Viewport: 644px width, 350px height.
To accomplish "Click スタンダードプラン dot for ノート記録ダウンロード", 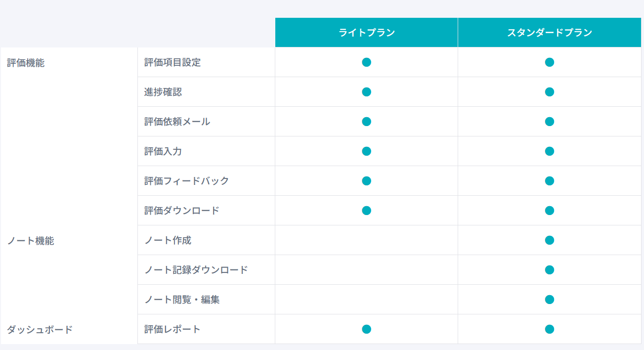I will pyautogui.click(x=549, y=270).
